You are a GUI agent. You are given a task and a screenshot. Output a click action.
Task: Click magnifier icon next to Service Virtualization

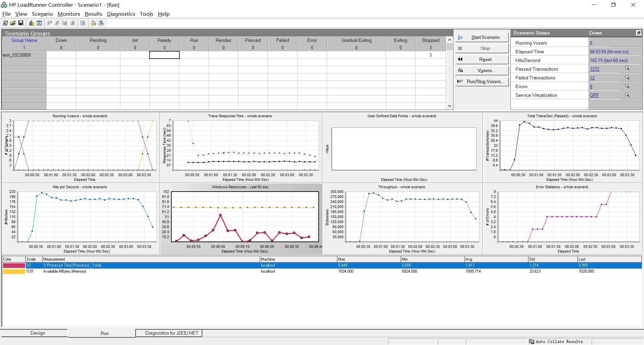click(627, 95)
